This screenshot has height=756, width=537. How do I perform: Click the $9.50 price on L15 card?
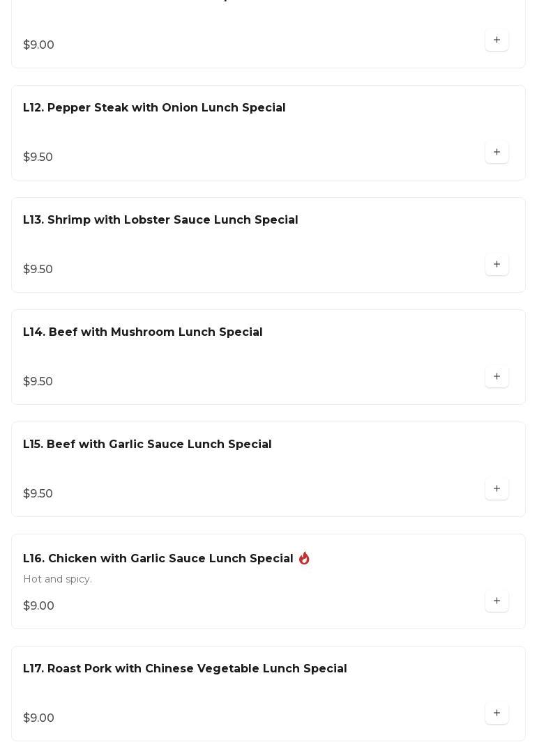[38, 493]
